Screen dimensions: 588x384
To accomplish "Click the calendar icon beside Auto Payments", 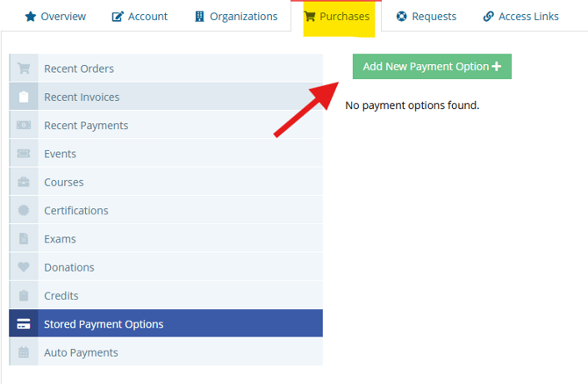I will click(24, 352).
